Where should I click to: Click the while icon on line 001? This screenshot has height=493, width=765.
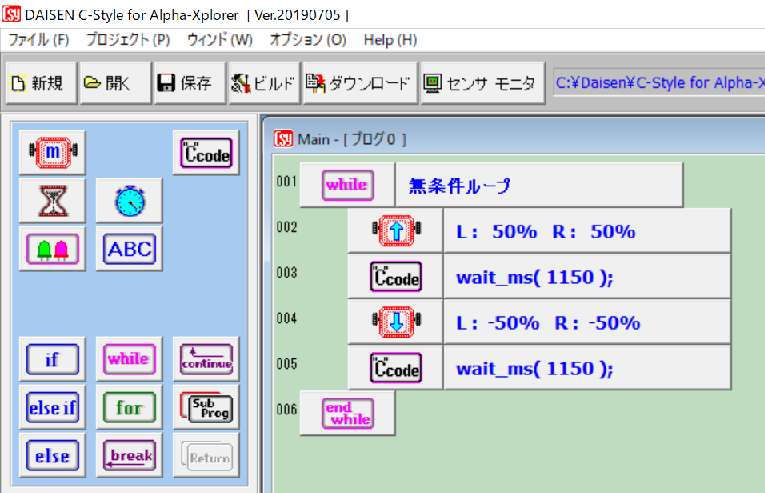pos(348,185)
